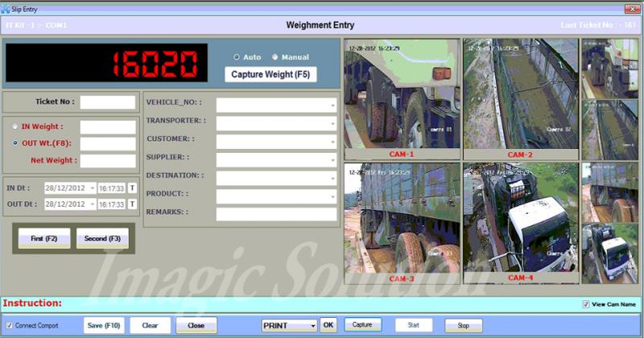Select the IN Weight radio option
Screen dimensions: 644x338
point(15,126)
